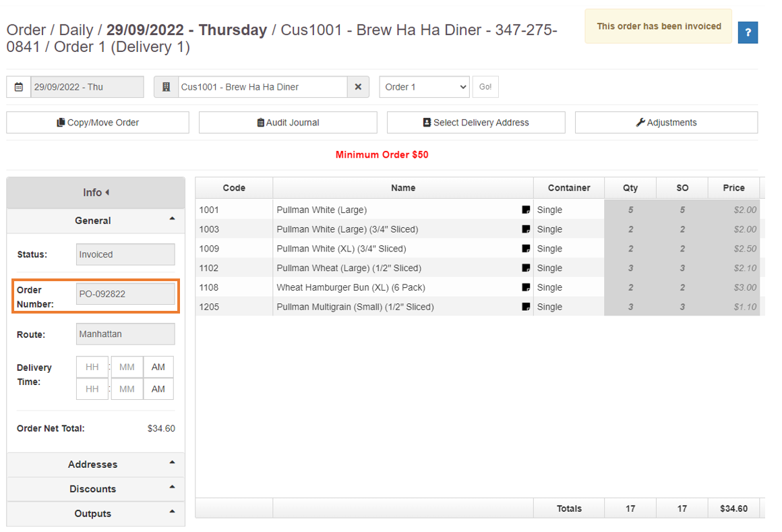Open note icon for Pullman White (XL) row
This screenshot has width=782, height=532.
point(526,249)
